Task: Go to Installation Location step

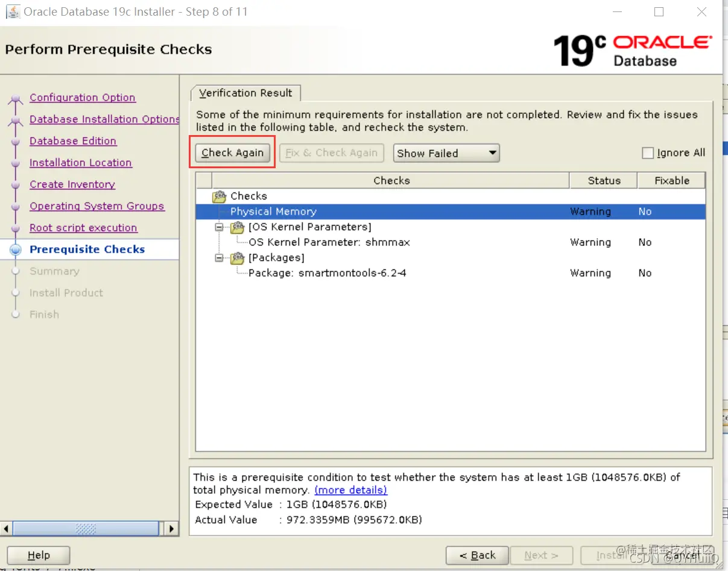Action: point(81,163)
